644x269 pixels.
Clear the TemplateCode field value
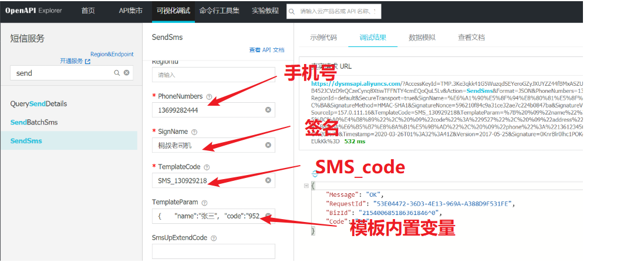[268, 180]
